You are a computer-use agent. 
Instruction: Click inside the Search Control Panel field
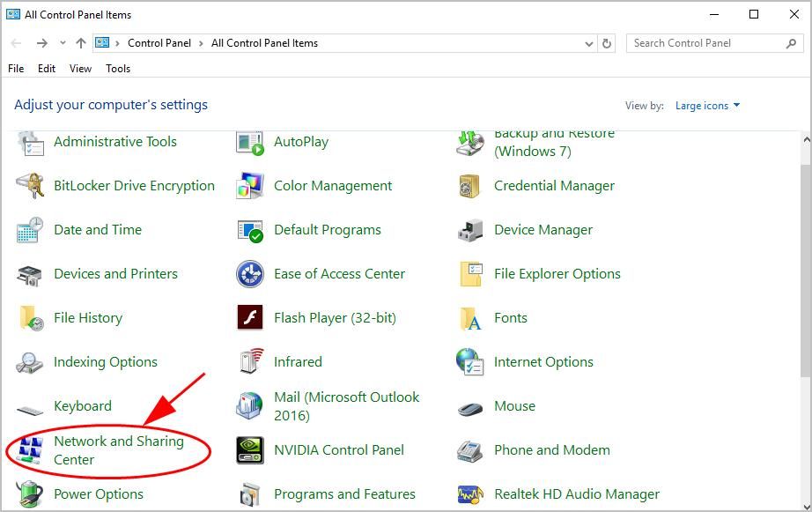pyautogui.click(x=705, y=43)
